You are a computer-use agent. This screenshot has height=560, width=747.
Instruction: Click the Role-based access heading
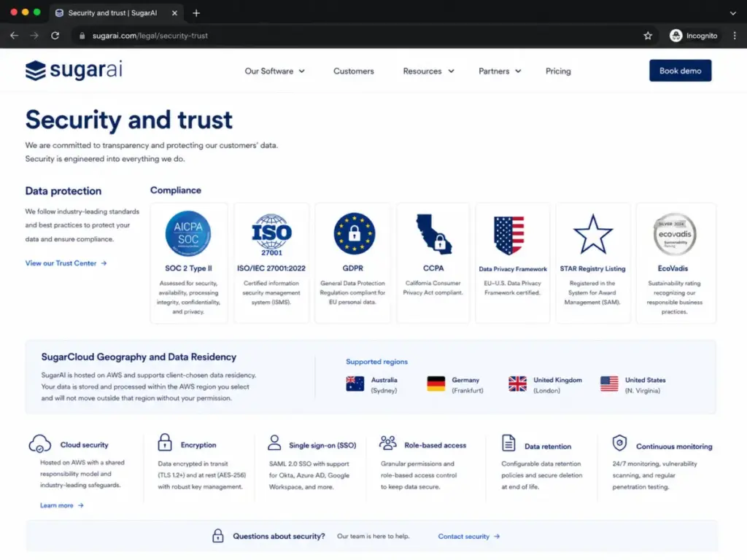click(x=435, y=446)
